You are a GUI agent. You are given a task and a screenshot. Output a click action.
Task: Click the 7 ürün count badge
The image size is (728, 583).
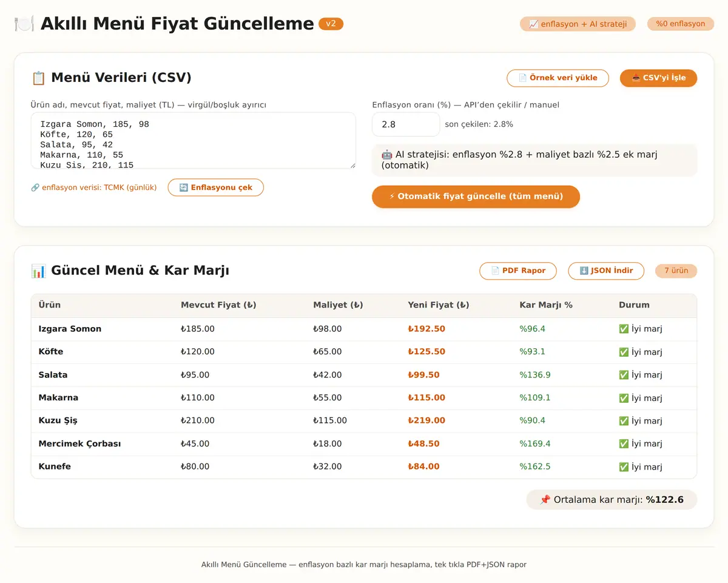point(676,271)
